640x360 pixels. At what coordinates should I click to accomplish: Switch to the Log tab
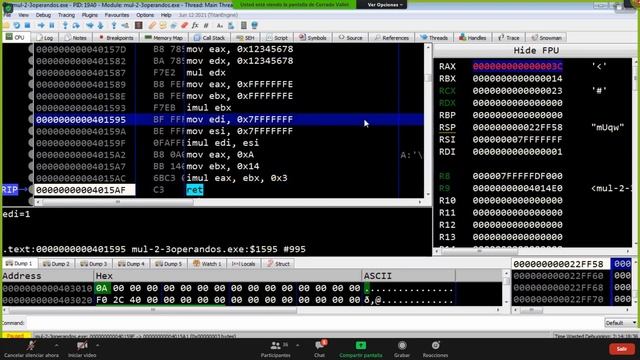45,38
